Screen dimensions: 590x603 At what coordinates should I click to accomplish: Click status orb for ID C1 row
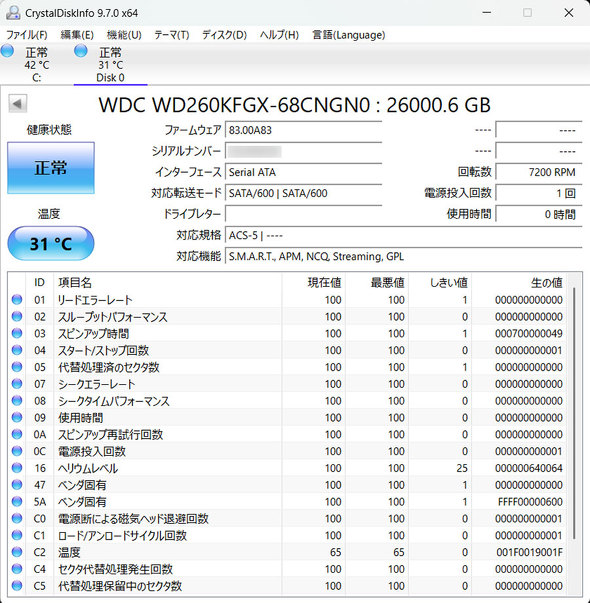click(17, 535)
